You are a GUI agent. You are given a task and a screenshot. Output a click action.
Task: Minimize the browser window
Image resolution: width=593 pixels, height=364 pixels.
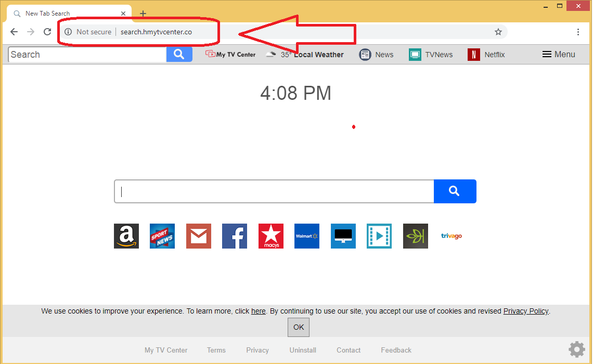pos(546,6)
